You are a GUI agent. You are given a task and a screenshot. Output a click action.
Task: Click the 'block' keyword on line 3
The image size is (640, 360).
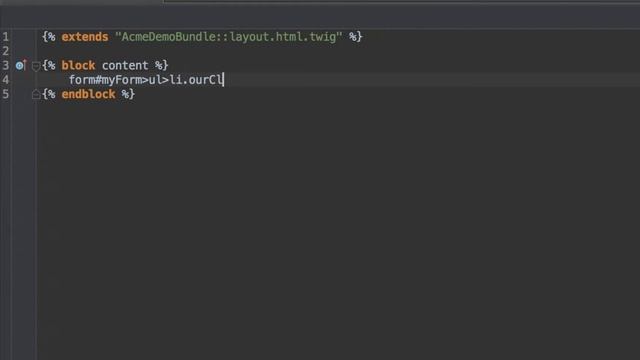click(x=78, y=65)
